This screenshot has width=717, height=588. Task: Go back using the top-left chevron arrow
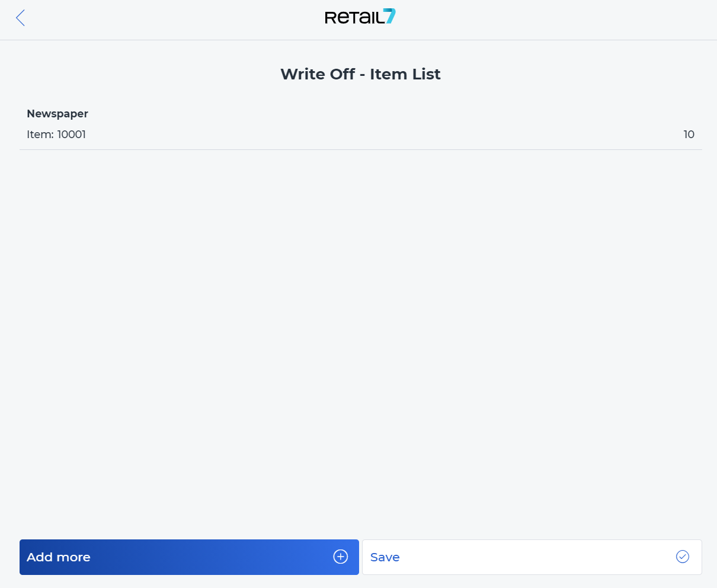(20, 18)
